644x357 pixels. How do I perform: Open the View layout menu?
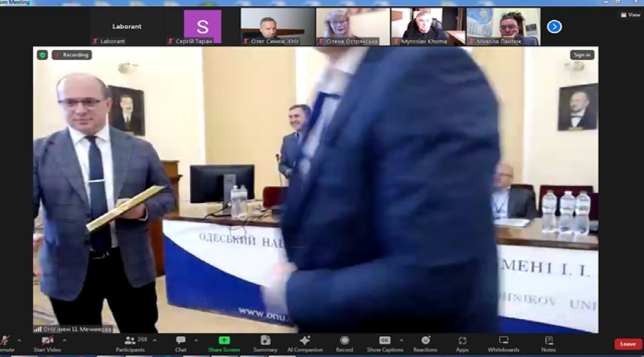631,15
